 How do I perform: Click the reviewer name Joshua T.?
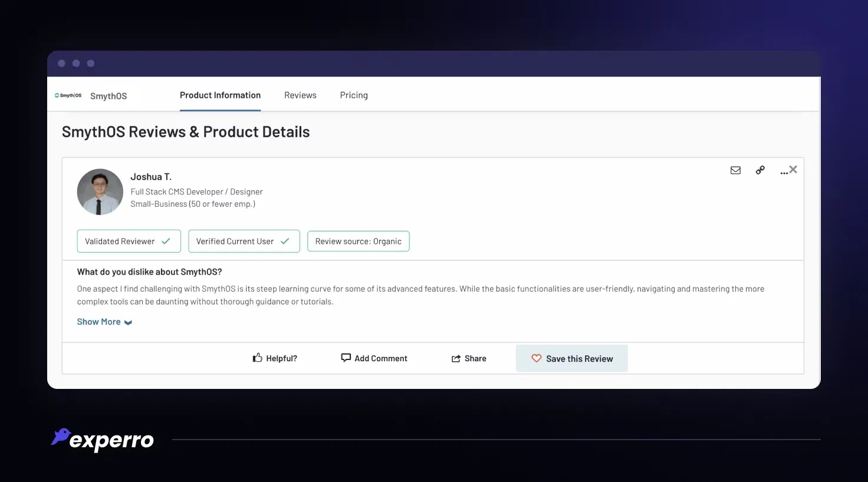coord(151,177)
